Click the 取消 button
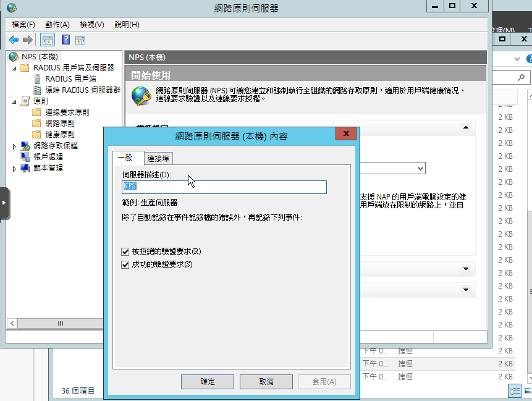The image size is (532, 401). [x=266, y=382]
